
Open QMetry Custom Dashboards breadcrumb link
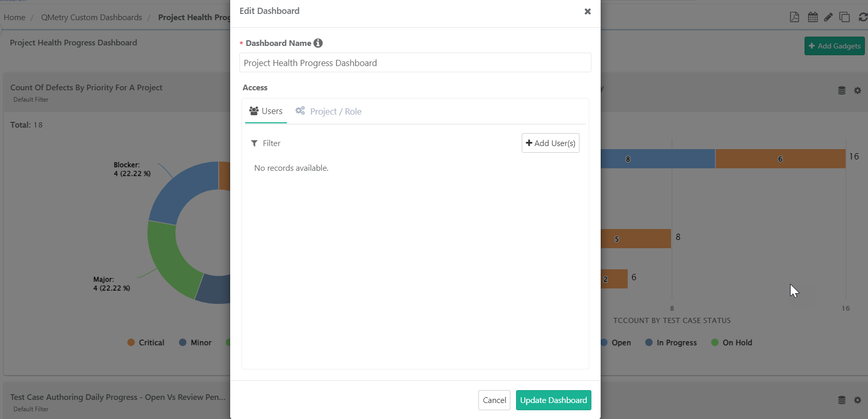(x=91, y=17)
